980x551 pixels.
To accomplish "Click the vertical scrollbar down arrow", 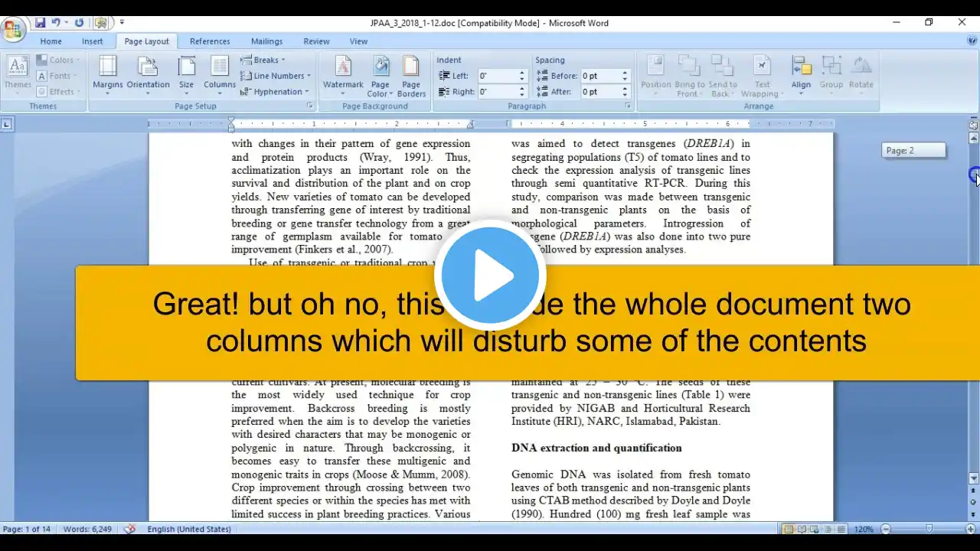I will (x=974, y=479).
